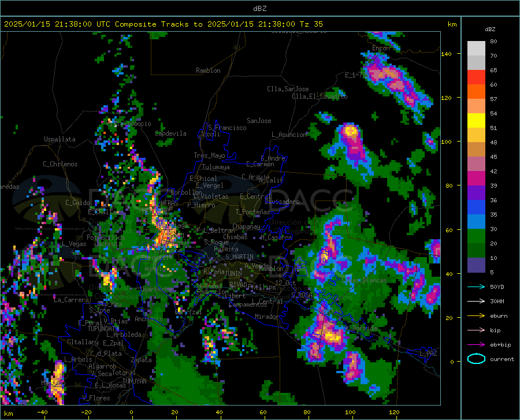
Task: Click the 'JUNIN' map label
Action: tap(233, 273)
